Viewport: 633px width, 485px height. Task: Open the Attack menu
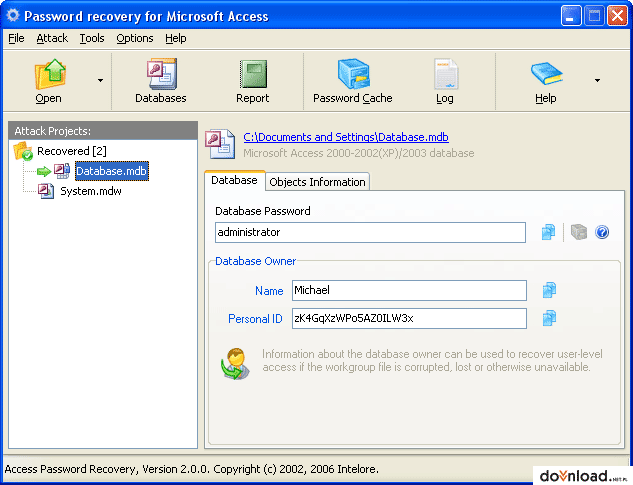(52, 38)
